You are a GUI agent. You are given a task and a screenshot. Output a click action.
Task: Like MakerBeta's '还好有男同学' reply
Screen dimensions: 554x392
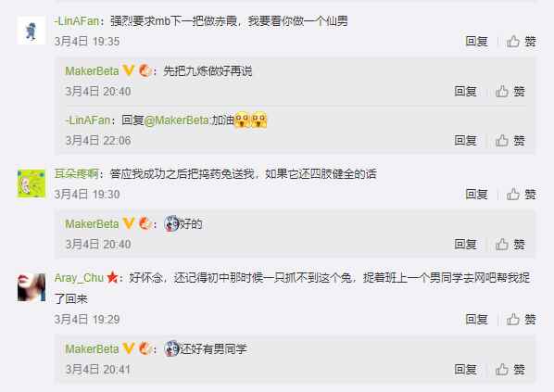tap(510, 370)
